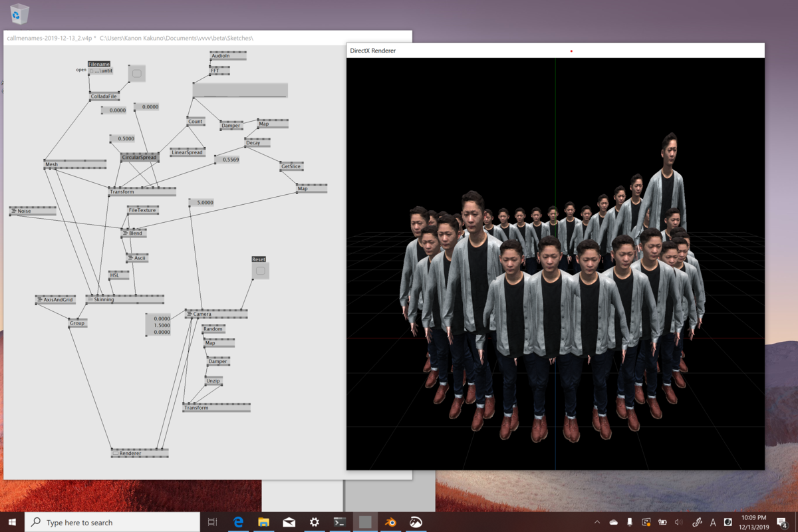Select the ColladaFile node
The image size is (798, 532).
click(x=104, y=96)
